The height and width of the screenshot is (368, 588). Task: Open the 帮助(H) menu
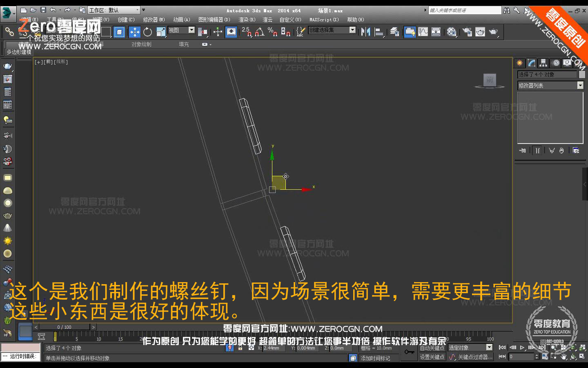point(356,20)
